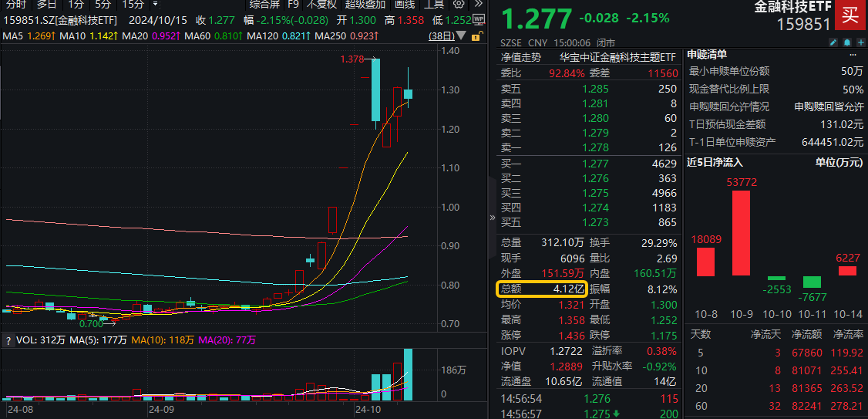The image size is (868, 419).
Task: Select the 买三 bid row at 1.275
Action: [589, 194]
